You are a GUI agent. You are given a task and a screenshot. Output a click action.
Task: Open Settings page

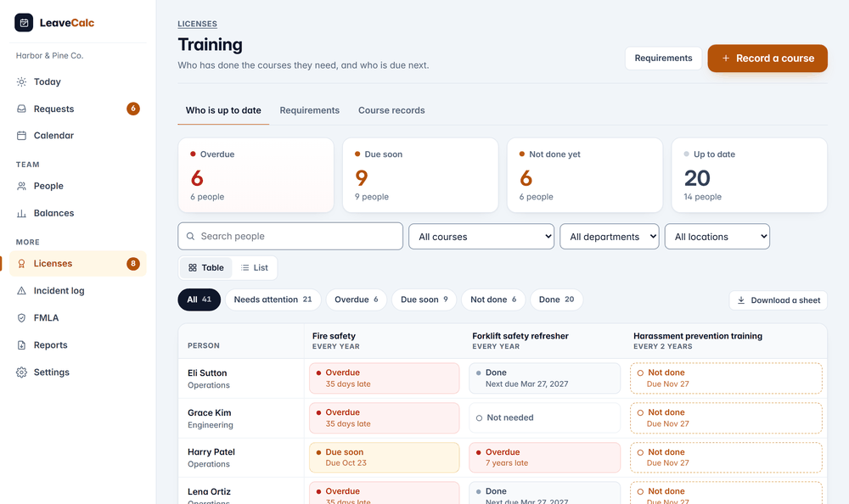pyautogui.click(x=78, y=372)
